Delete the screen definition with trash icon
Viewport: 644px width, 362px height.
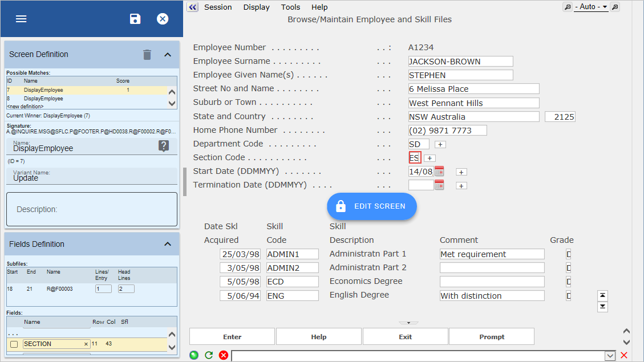click(147, 55)
